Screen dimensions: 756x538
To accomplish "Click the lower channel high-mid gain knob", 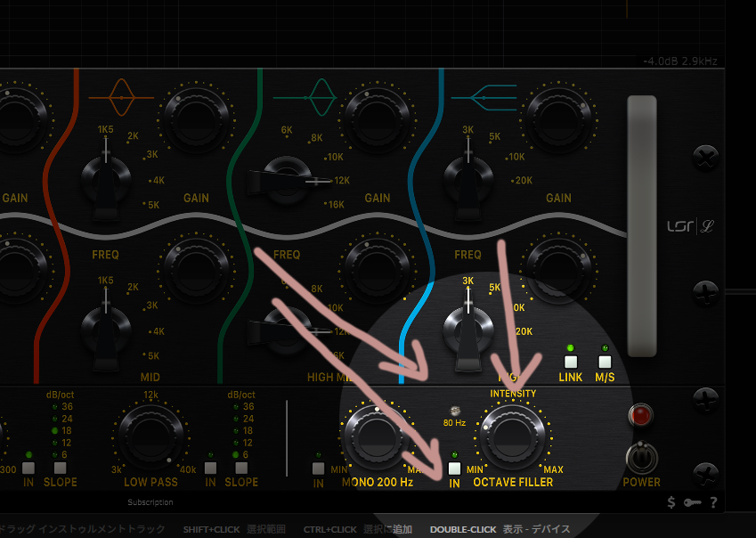I will pos(378,270).
